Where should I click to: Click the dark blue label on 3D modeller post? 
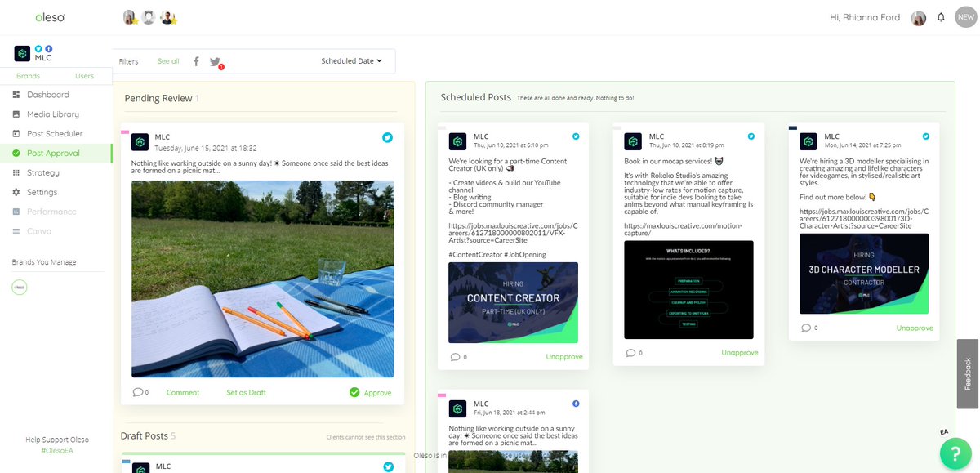(793, 128)
